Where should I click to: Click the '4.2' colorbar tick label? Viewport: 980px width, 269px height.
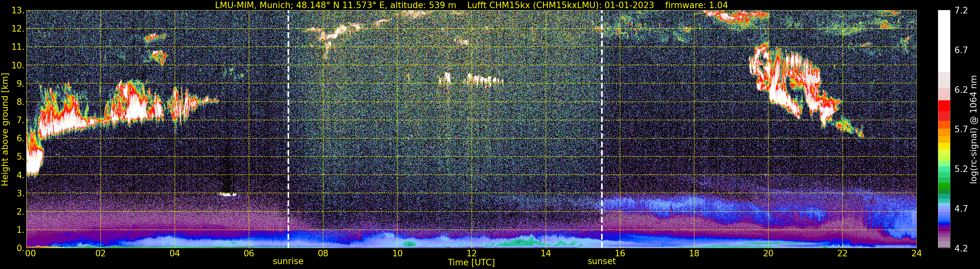(961, 248)
